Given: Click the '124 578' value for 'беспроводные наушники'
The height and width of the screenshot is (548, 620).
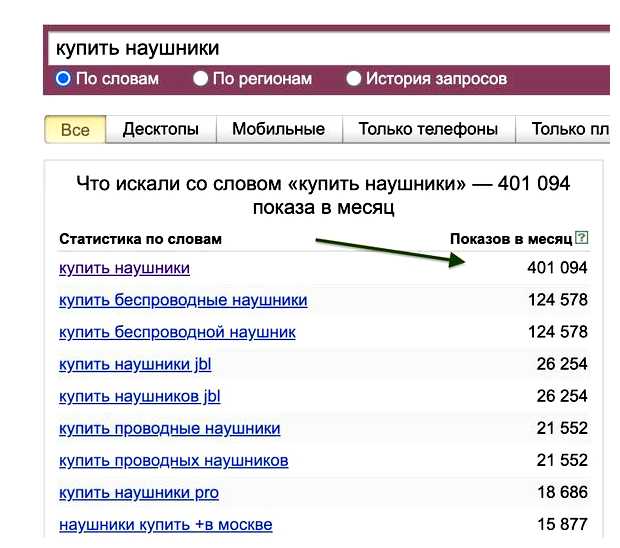Looking at the screenshot, I should pos(558,300).
